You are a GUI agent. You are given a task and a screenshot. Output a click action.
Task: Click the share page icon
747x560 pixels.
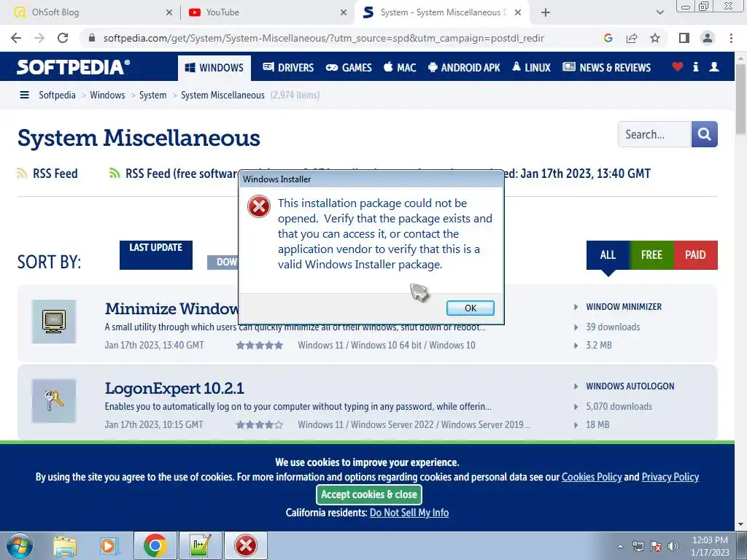coord(632,38)
